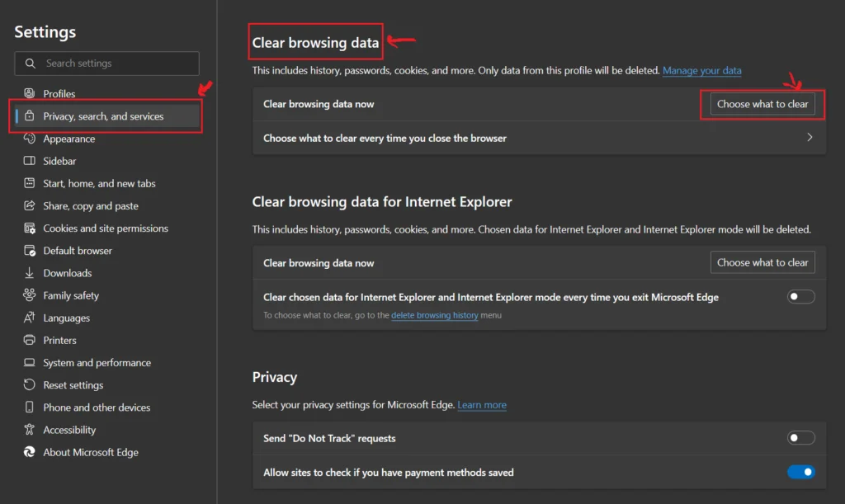Open Share, copy and paste settings
Viewport: 845px width, 504px height.
point(91,205)
